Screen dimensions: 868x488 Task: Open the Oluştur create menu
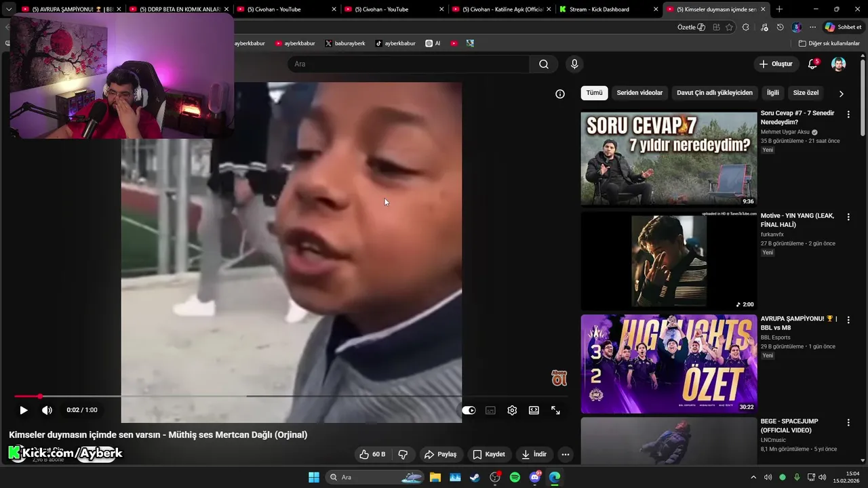pyautogui.click(x=776, y=64)
